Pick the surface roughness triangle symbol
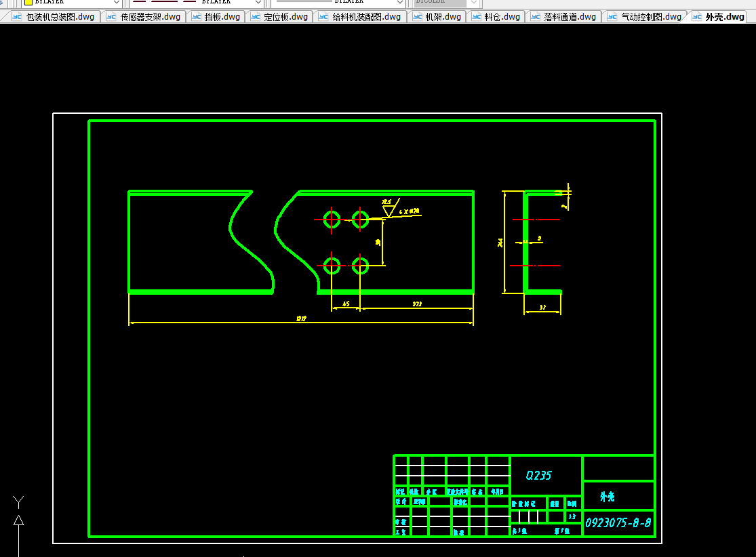756x557 pixels. pos(390,208)
